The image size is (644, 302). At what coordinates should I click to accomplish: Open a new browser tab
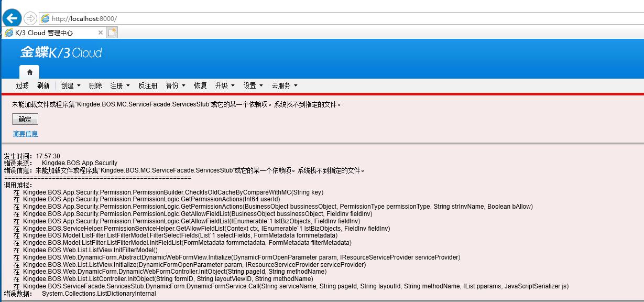coord(112,33)
